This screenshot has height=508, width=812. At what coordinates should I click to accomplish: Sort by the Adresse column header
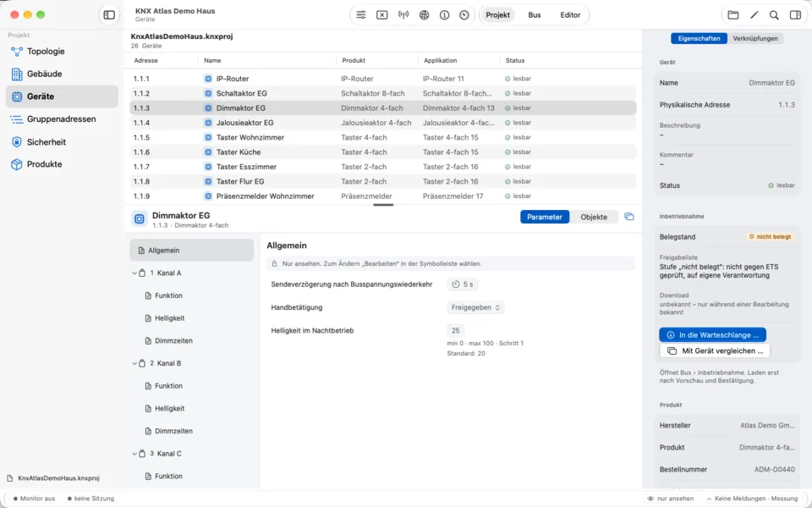pyautogui.click(x=146, y=60)
